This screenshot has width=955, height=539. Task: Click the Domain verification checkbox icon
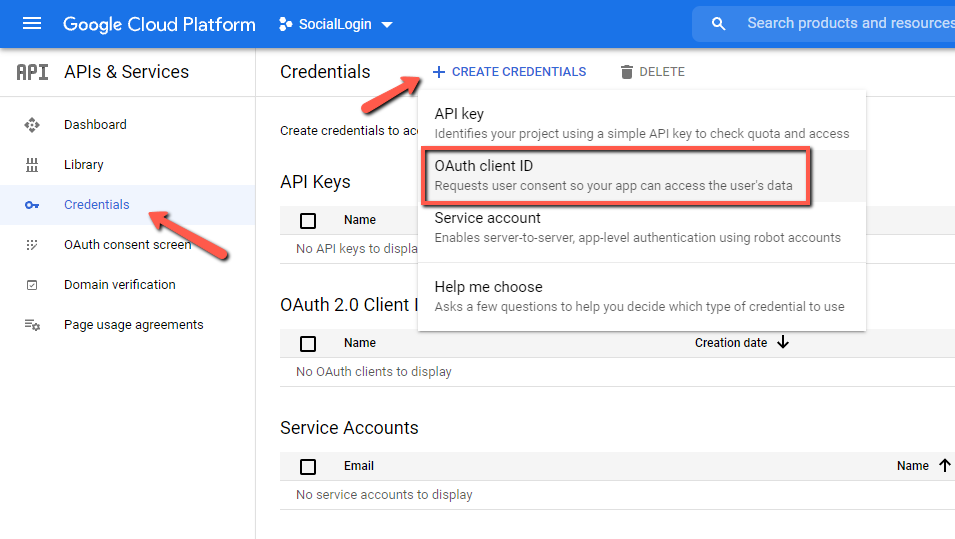[32, 285]
